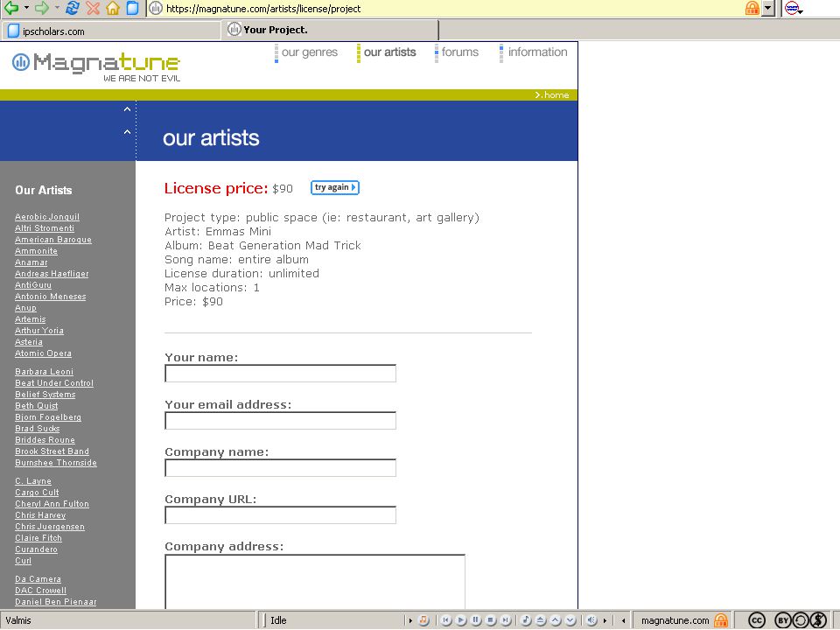Click the eject icon in status bar player
The width and height of the screenshot is (840, 630).
pyautogui.click(x=541, y=620)
